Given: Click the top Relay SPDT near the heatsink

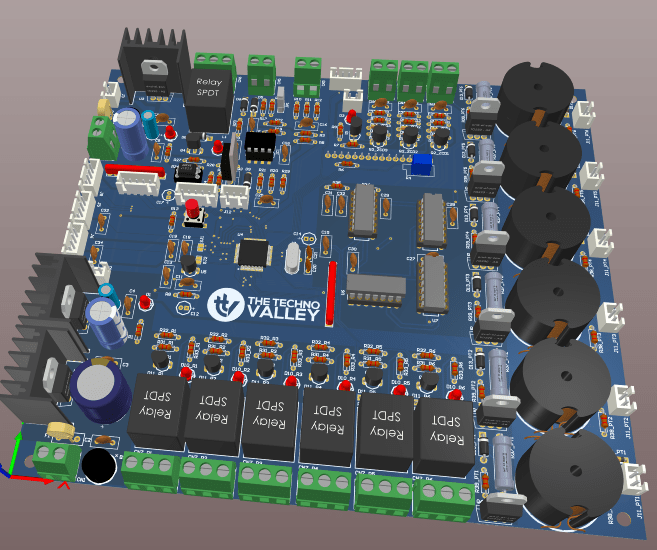Looking at the screenshot, I should [211, 97].
